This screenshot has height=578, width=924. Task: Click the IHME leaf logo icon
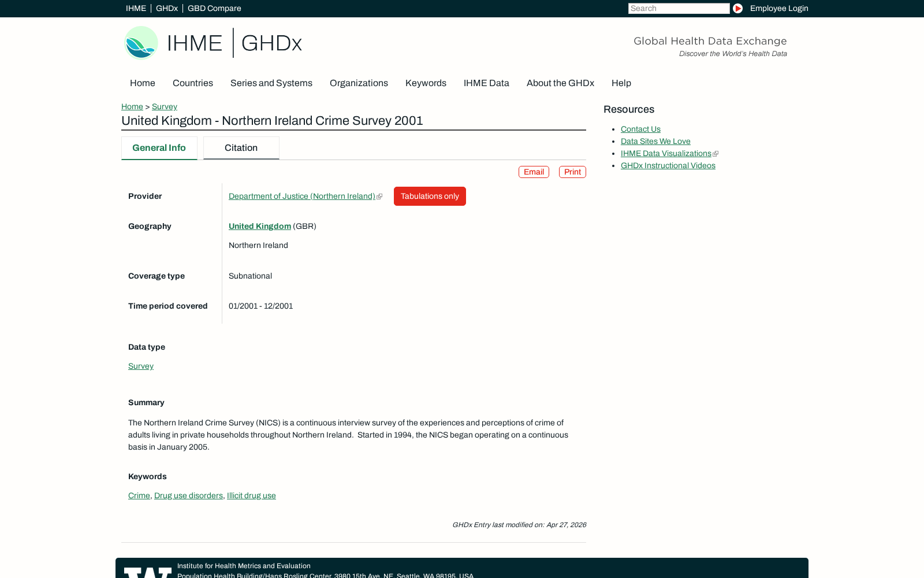click(x=141, y=43)
